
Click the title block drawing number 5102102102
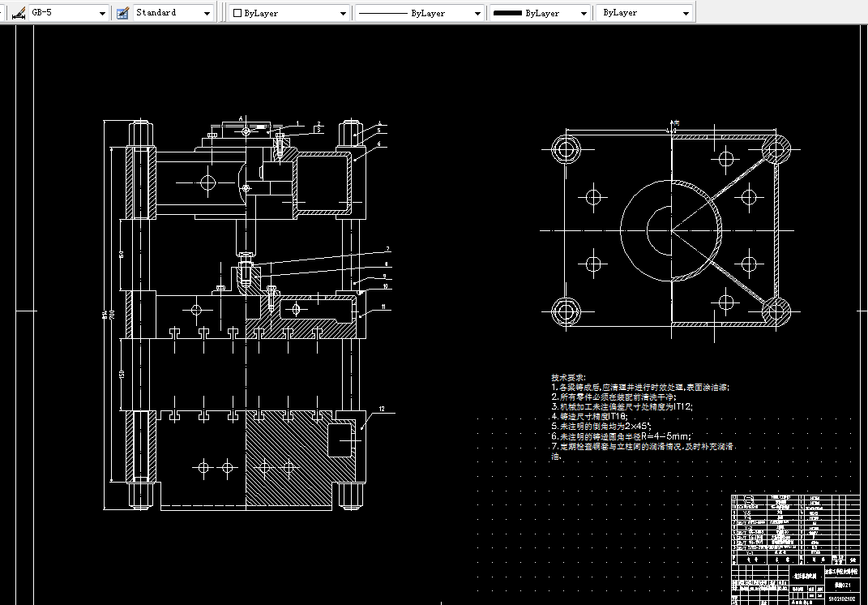(x=841, y=599)
